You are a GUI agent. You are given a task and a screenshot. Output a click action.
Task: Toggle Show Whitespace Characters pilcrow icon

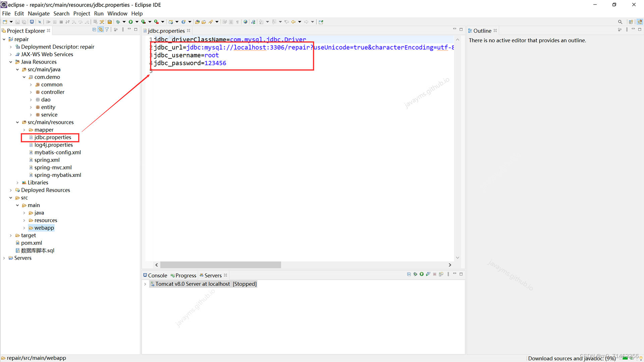click(x=237, y=22)
